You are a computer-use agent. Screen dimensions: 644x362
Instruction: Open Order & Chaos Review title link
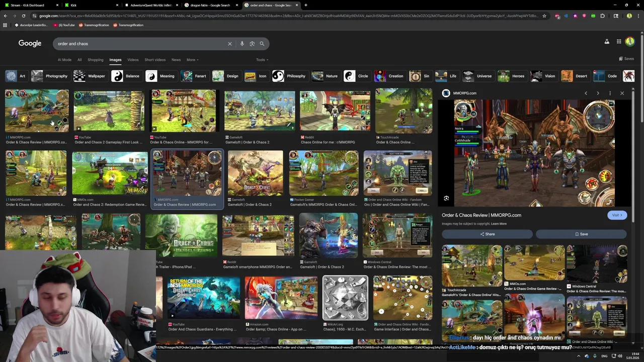pyautogui.click(x=481, y=215)
